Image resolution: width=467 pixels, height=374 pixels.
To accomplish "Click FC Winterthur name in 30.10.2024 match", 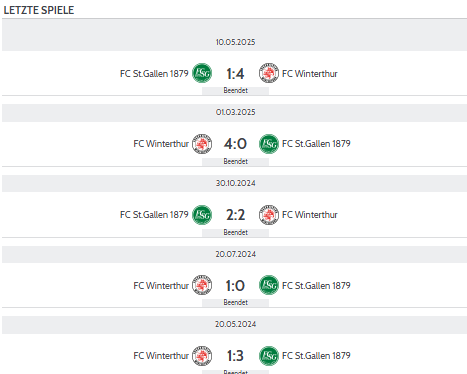I will pos(310,215).
